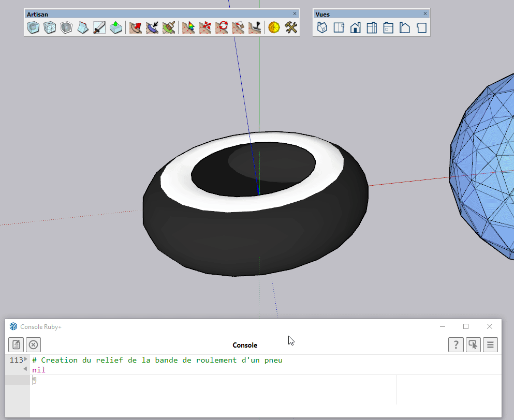Image resolution: width=514 pixels, height=420 pixels.
Task: Click the 'Console' heading label
Action: (x=245, y=345)
